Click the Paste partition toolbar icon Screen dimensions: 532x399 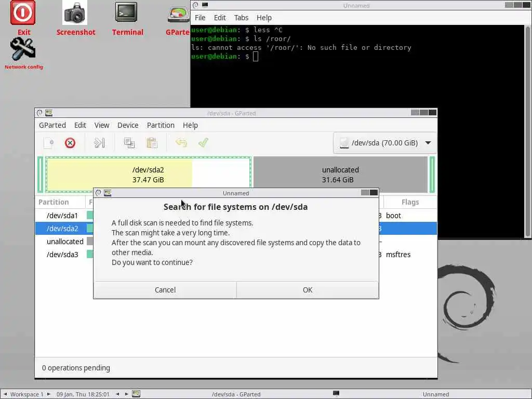(152, 143)
